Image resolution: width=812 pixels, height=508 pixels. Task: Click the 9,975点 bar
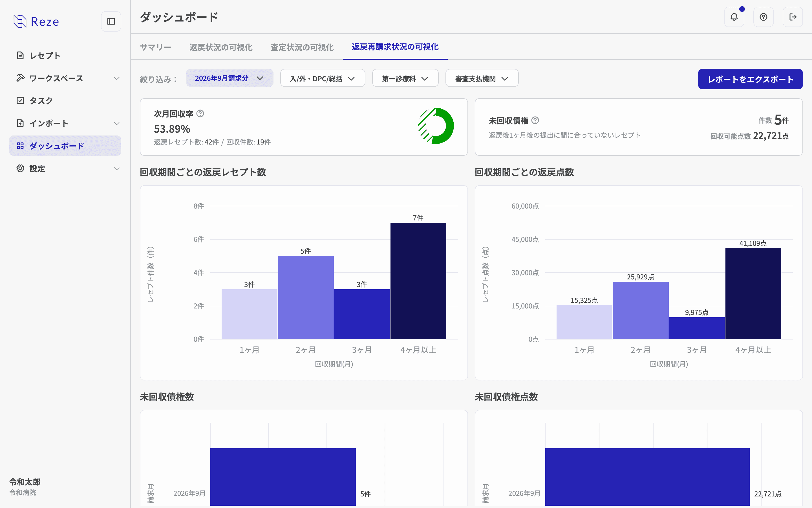697,328
